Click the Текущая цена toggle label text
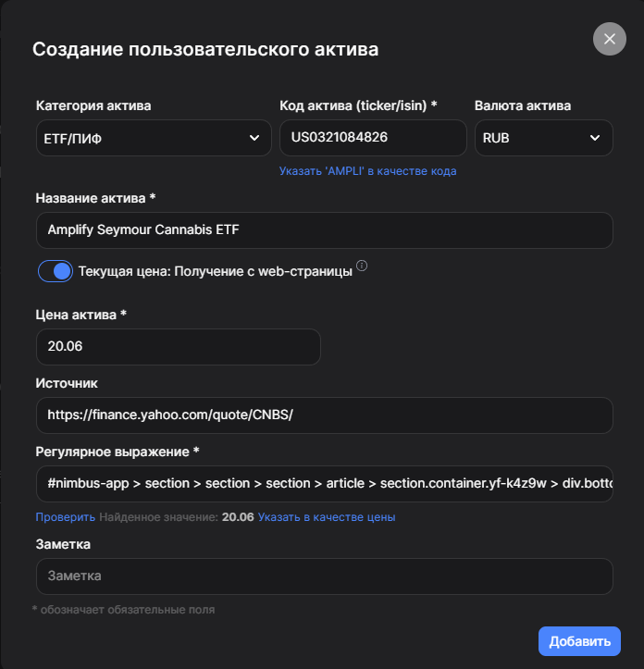 (215, 271)
